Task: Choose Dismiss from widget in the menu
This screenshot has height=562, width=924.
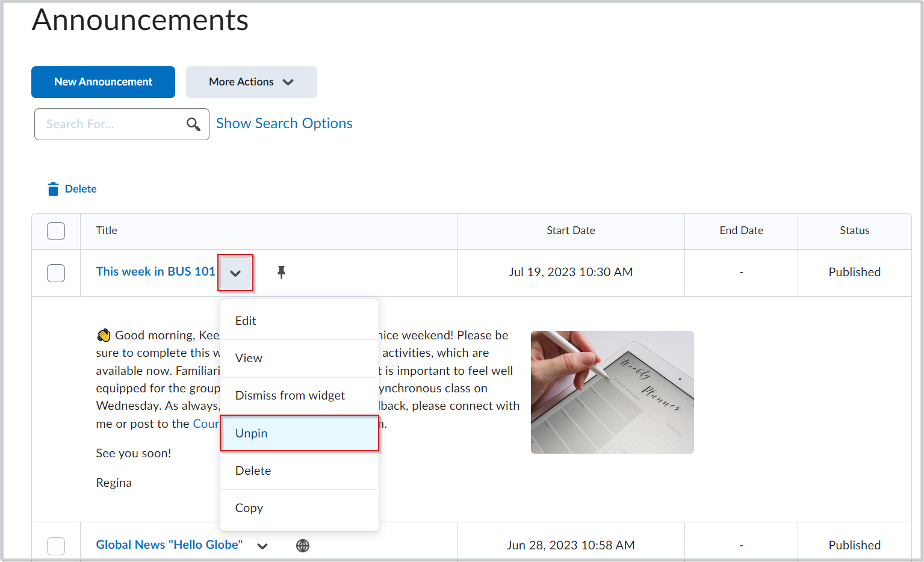Action: (x=290, y=395)
